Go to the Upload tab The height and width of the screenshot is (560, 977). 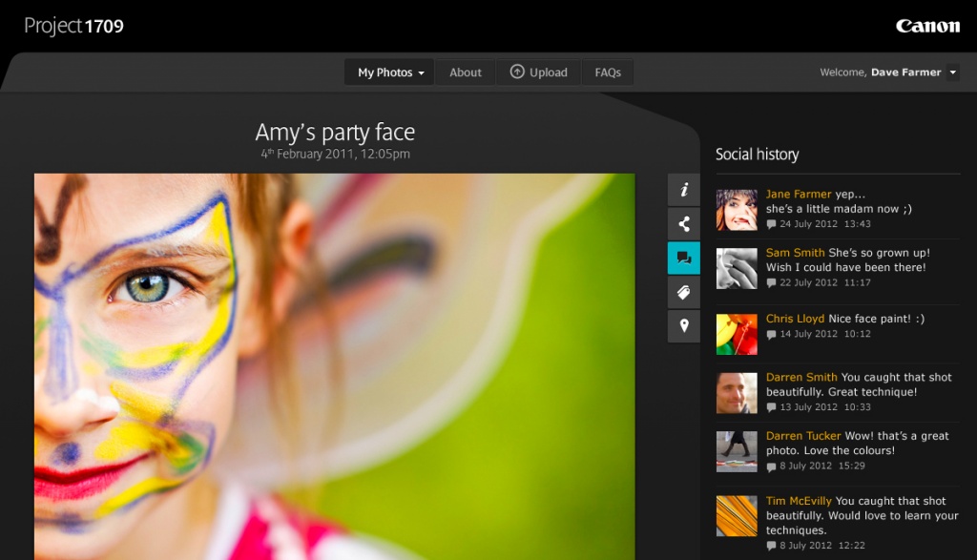click(539, 73)
